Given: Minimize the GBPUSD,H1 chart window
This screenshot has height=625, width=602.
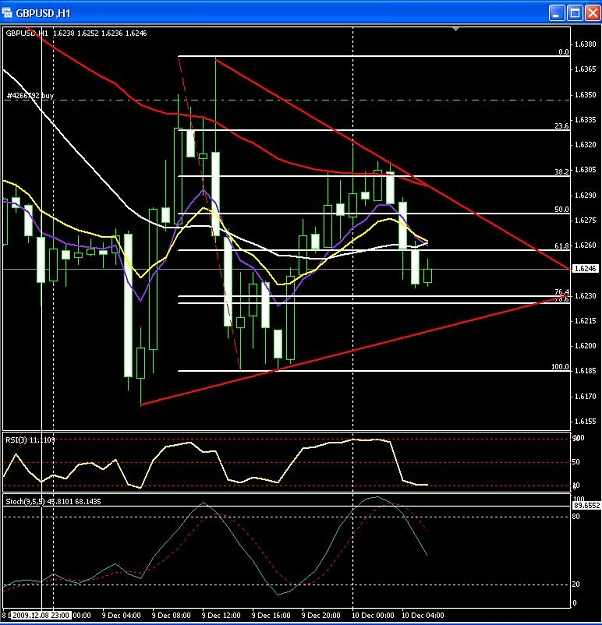Looking at the screenshot, I should (556, 13).
